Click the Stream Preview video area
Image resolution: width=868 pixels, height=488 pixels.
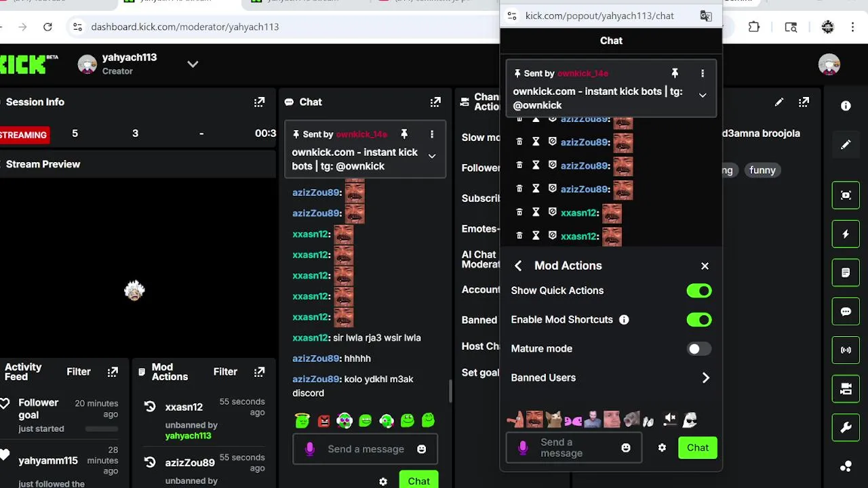138,268
